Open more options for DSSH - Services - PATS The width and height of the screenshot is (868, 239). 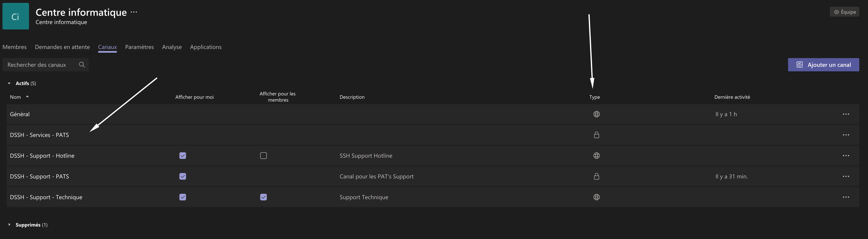click(845, 135)
